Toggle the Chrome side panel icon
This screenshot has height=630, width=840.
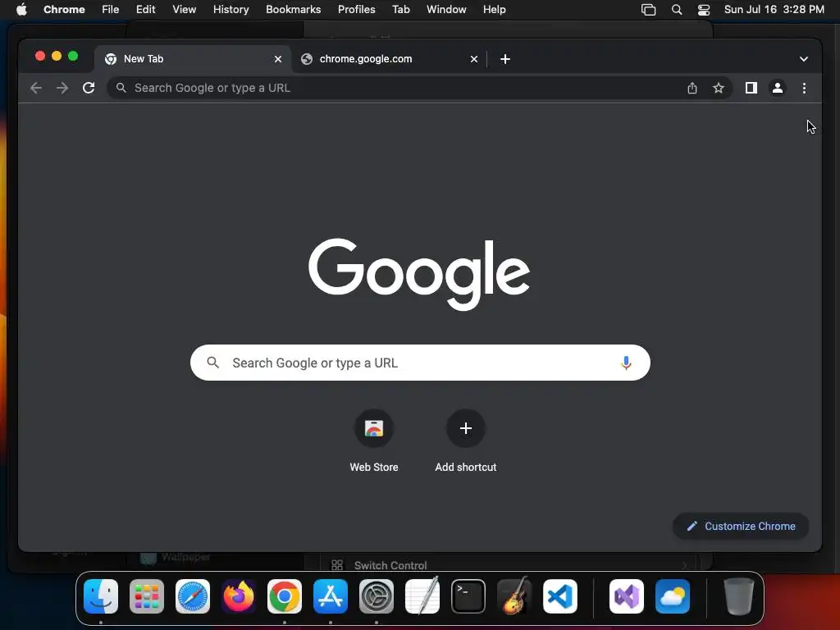(x=751, y=88)
